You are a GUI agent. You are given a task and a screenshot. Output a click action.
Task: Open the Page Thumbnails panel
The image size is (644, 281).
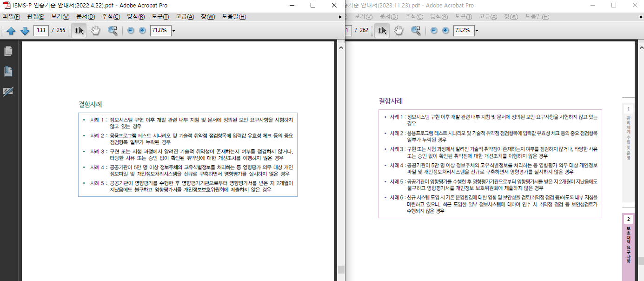click(x=8, y=52)
